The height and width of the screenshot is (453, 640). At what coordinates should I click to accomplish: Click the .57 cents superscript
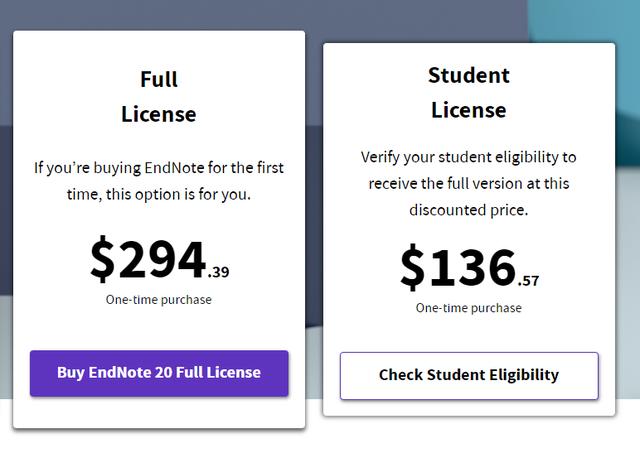pyautogui.click(x=529, y=281)
